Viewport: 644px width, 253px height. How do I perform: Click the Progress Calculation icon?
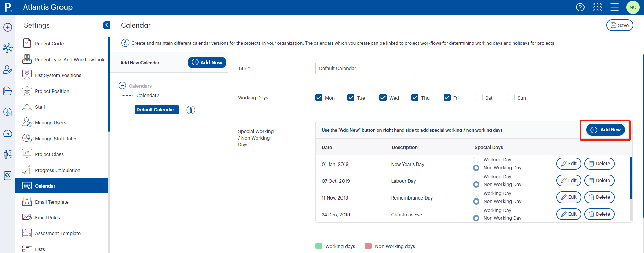[27, 170]
